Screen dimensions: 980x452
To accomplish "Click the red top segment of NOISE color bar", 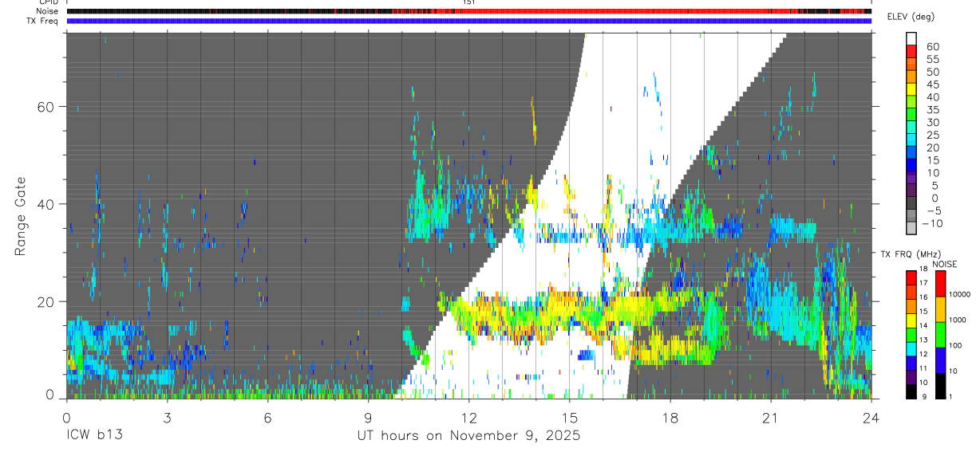I will [940, 284].
